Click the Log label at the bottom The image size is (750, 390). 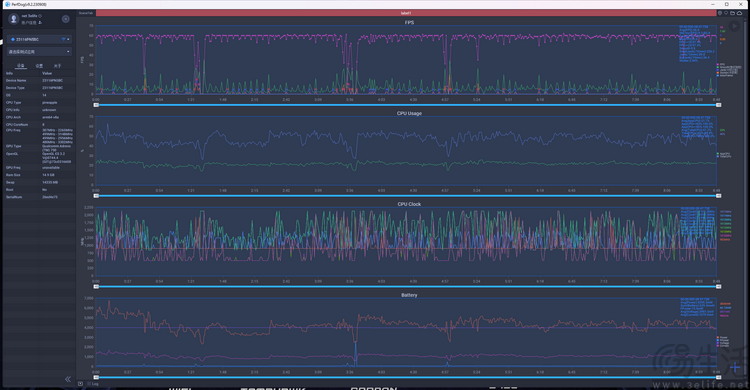pyautogui.click(x=95, y=384)
